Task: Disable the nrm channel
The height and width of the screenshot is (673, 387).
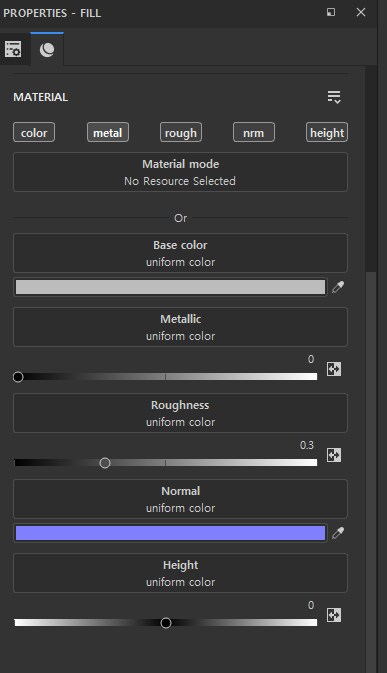Action: pos(254,133)
